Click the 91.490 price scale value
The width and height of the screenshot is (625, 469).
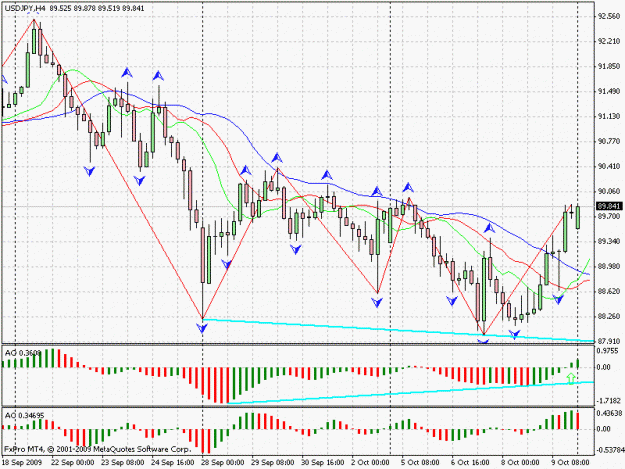[x=609, y=91]
